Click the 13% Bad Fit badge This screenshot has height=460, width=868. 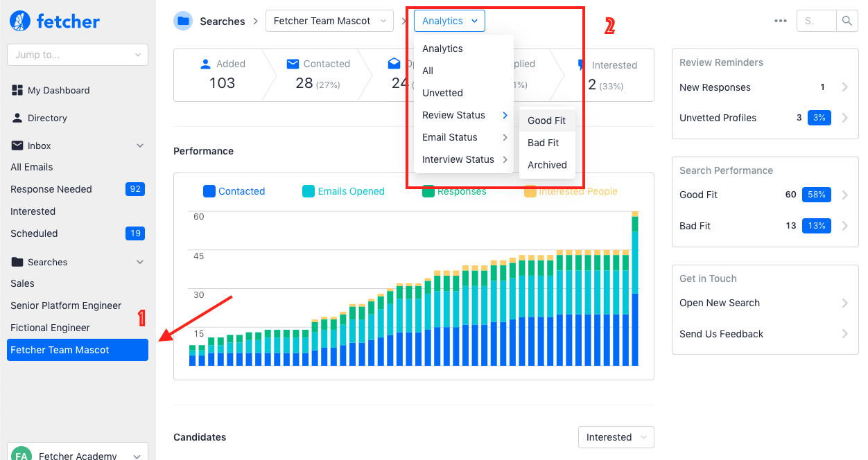click(817, 226)
